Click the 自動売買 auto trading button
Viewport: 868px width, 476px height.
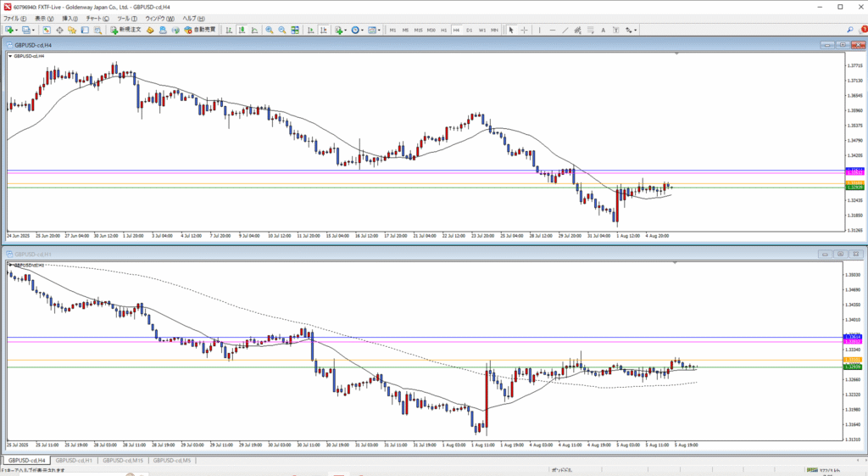tap(200, 30)
